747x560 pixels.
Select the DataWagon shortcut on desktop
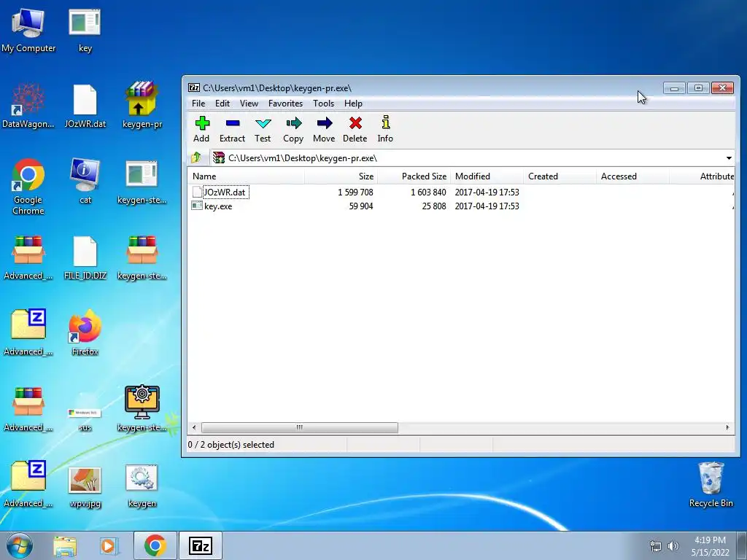tap(28, 106)
